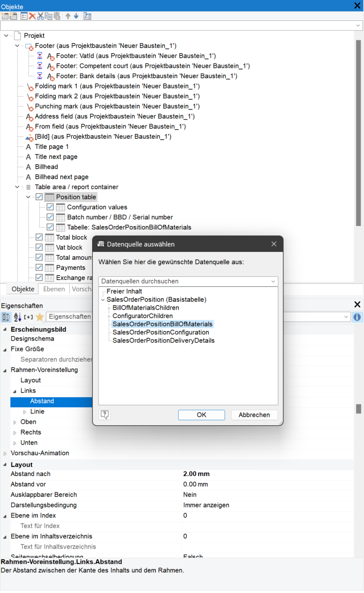Cut the selected object with scissors icon

40,16
